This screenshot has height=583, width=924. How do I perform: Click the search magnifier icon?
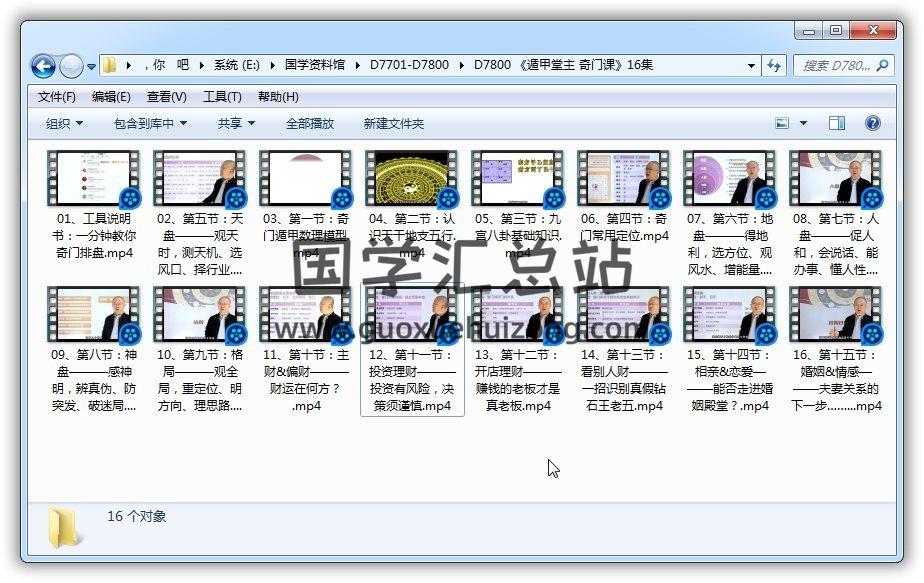point(882,65)
